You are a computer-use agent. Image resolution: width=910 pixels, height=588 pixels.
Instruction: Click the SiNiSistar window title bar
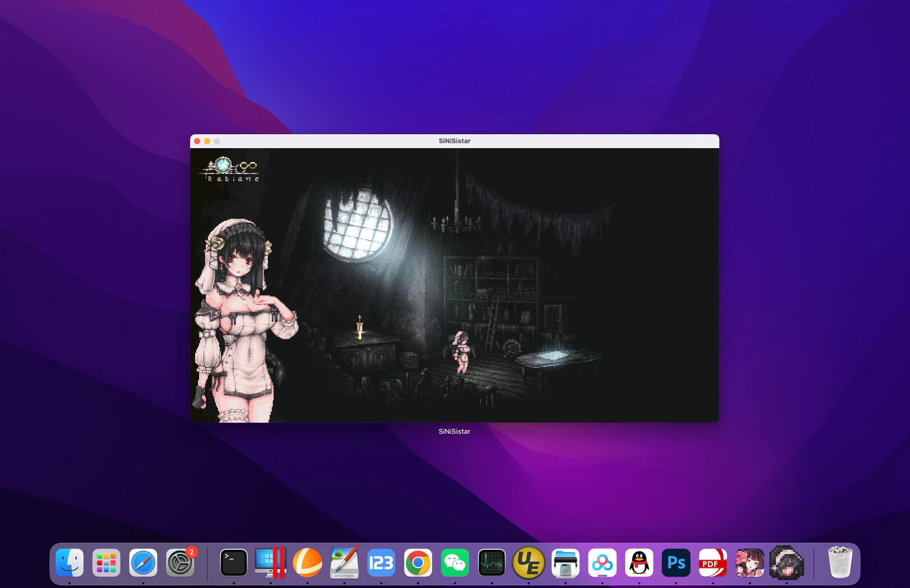point(455,141)
